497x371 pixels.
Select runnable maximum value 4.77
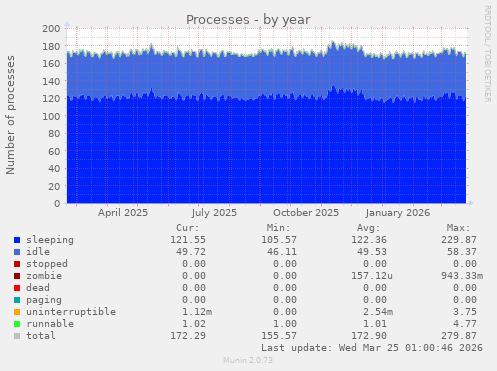[465, 324]
